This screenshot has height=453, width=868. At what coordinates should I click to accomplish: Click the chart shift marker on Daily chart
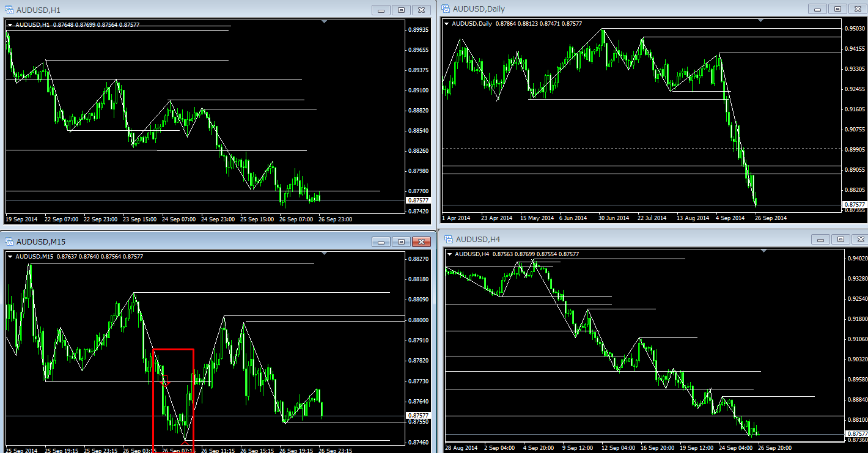click(761, 21)
